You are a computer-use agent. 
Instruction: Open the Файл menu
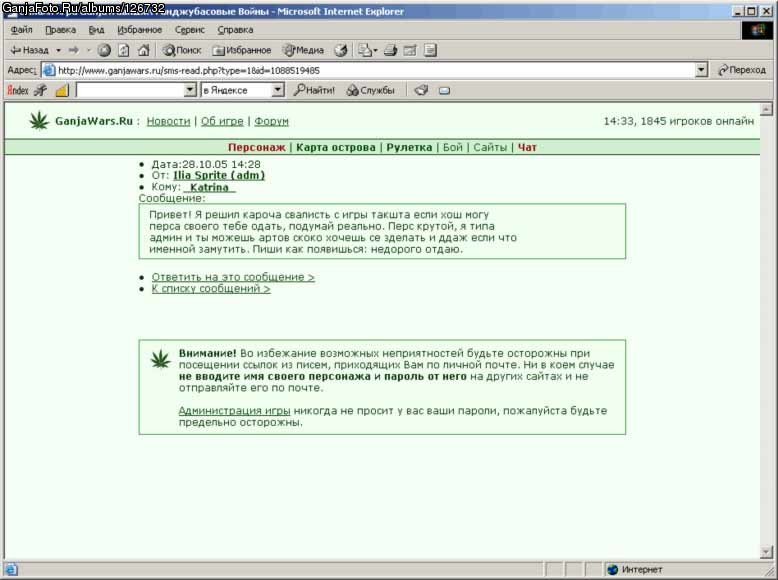(21, 30)
